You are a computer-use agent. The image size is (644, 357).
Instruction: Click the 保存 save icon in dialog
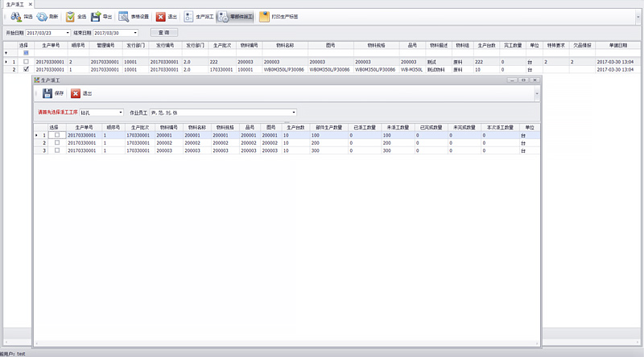point(48,93)
